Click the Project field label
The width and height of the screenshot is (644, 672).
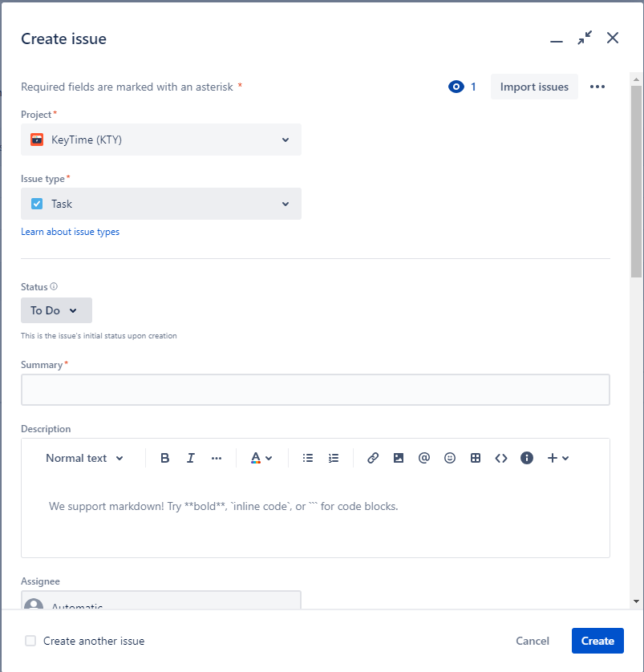36,115
